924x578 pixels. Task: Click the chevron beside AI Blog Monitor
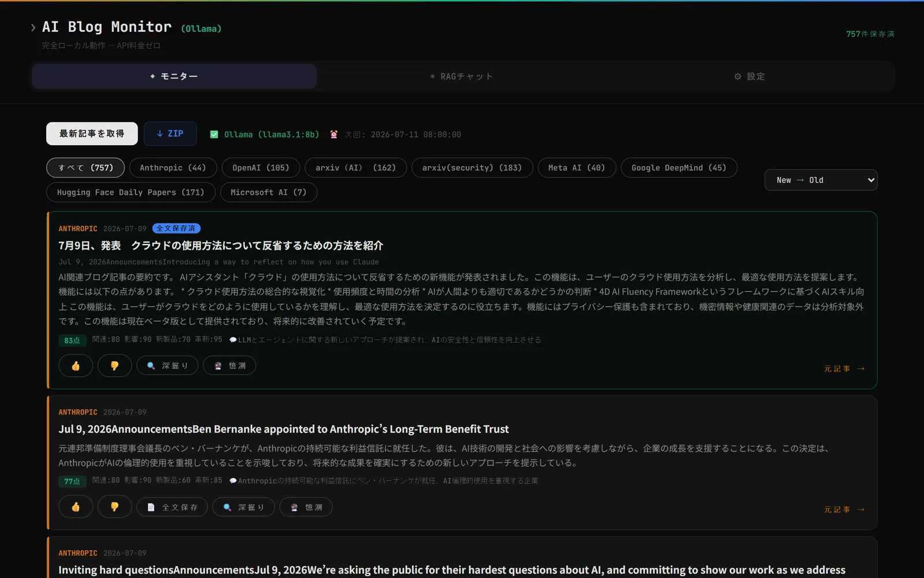point(33,27)
